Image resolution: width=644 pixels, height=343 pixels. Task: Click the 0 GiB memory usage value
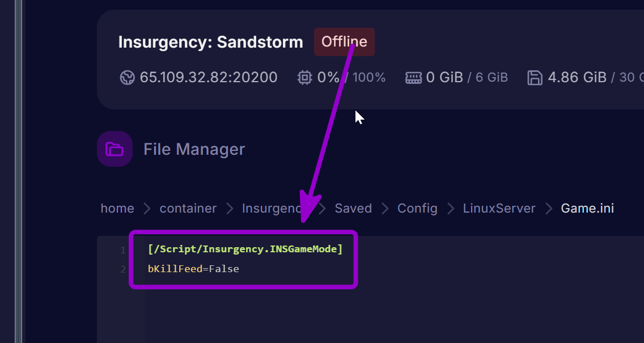(444, 77)
